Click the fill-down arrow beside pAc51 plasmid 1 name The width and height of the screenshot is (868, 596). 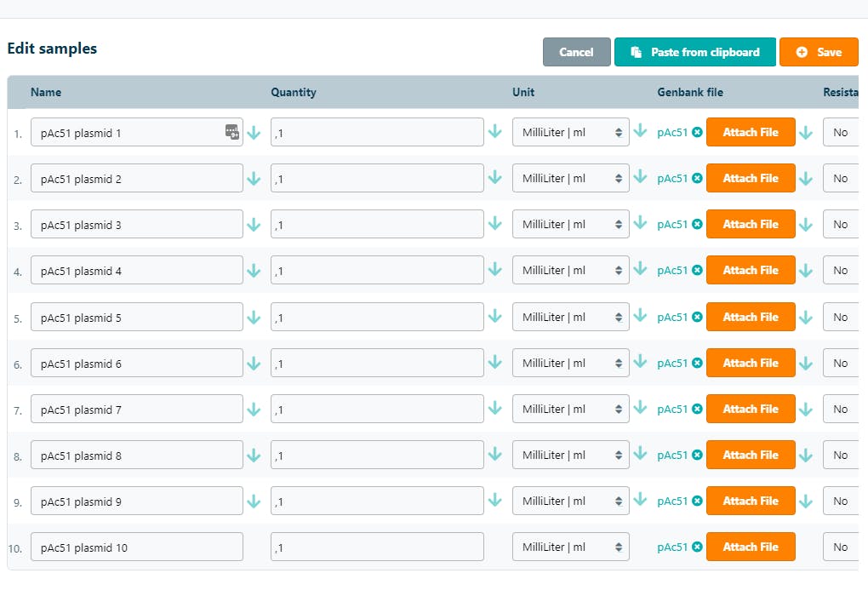(x=254, y=132)
